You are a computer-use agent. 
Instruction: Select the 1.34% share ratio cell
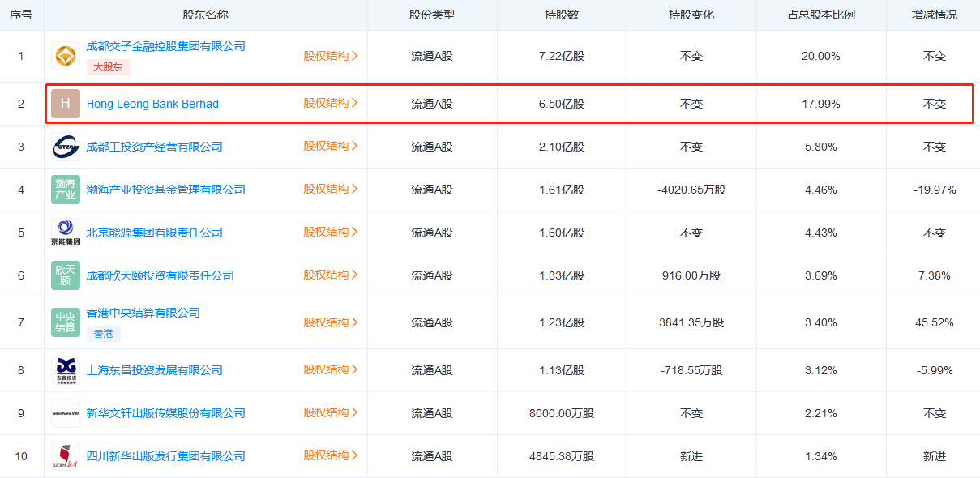(x=821, y=456)
